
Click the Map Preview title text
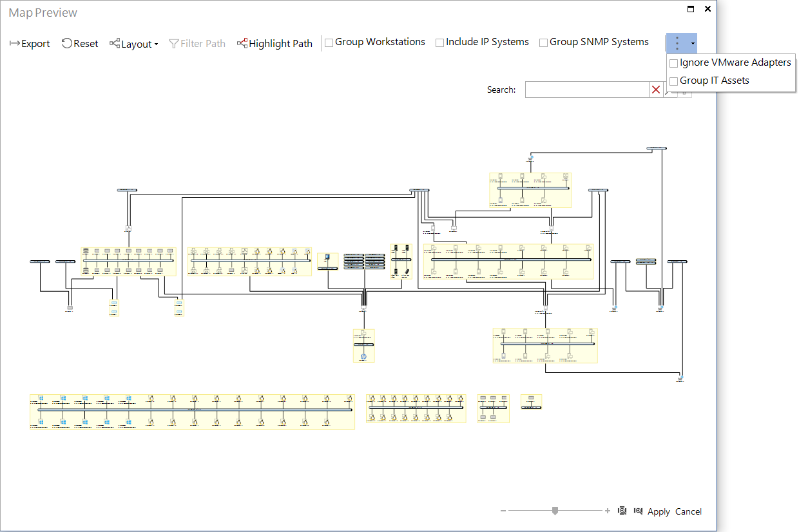[43, 13]
